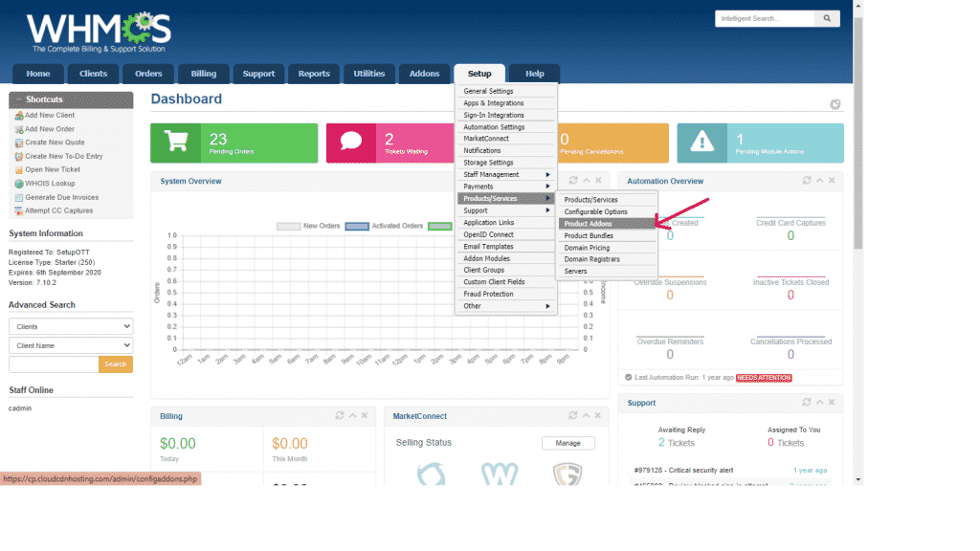Open the Help navigation tab
980x551 pixels.
(534, 74)
